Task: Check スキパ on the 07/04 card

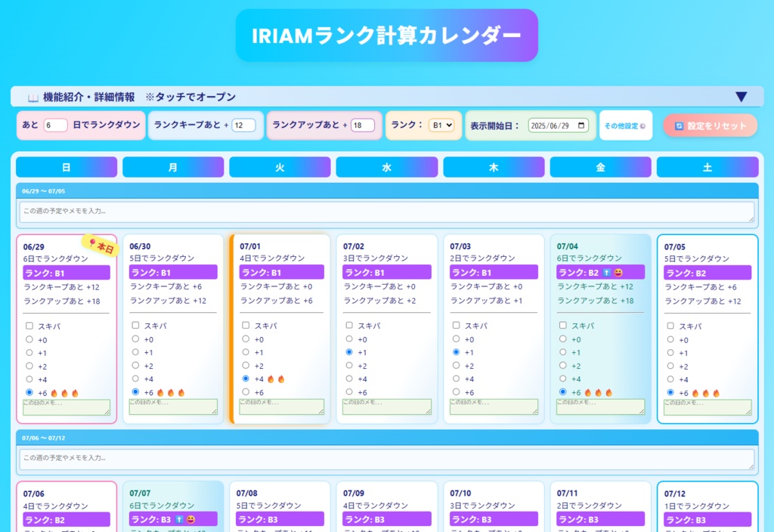Action: tap(562, 325)
